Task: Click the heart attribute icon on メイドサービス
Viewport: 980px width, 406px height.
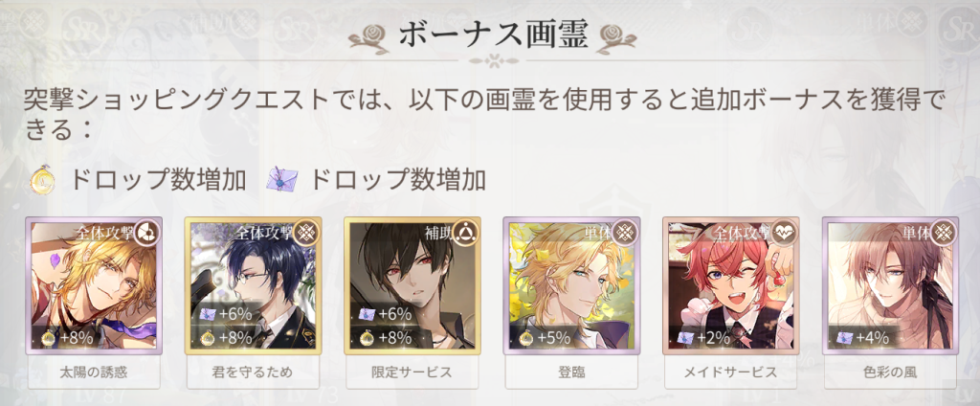Action: click(x=785, y=232)
